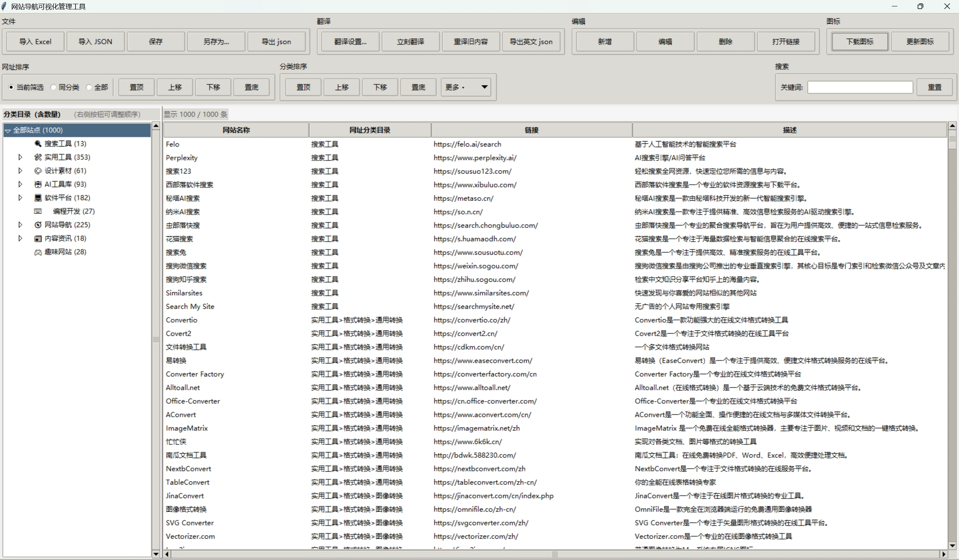Image resolution: width=959 pixels, height=560 pixels.
Task: Click the 软件平台 category computer icon
Action: [38, 198]
